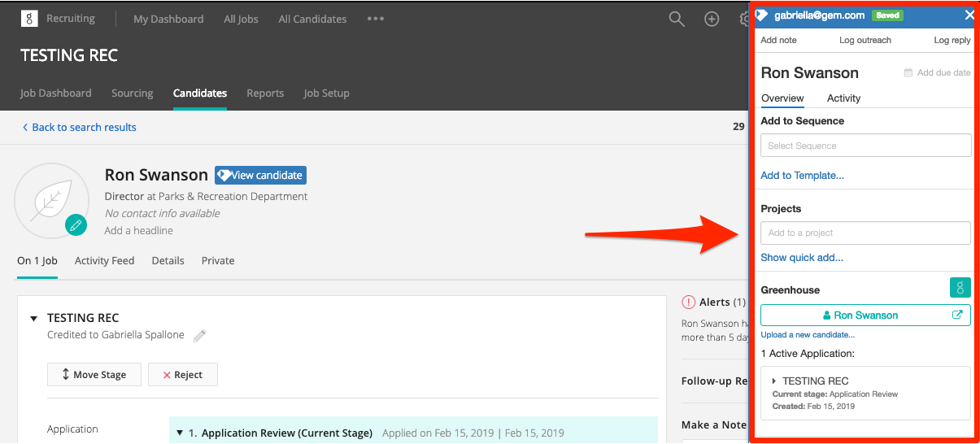This screenshot has width=980, height=444.
Task: Open the Job Setup tab
Action: click(x=326, y=93)
